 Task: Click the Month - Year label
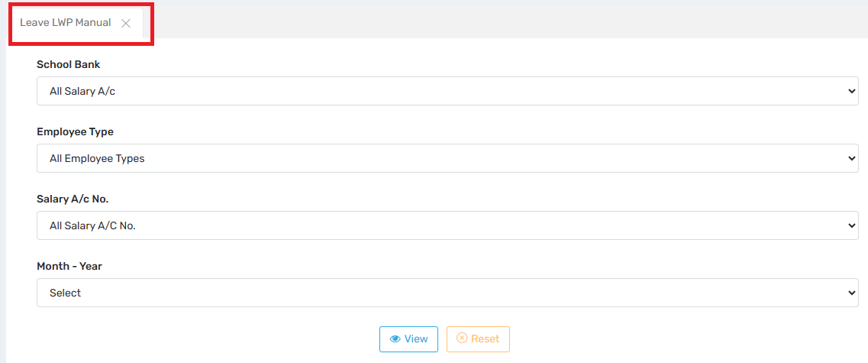coord(69,267)
